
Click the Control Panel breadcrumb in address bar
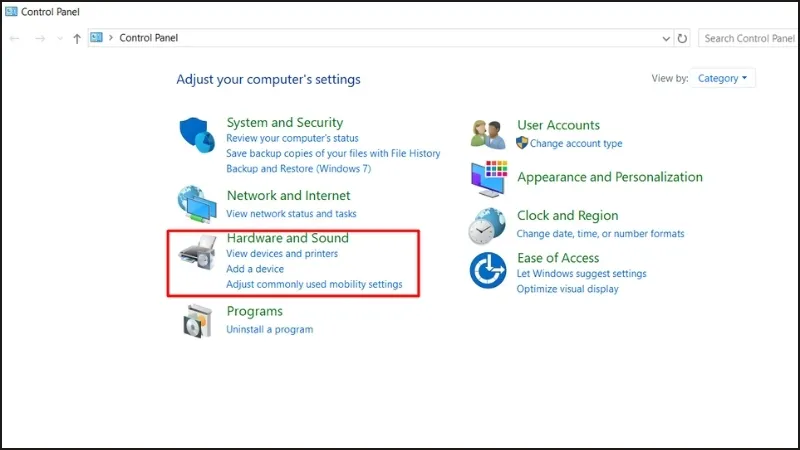(x=148, y=38)
